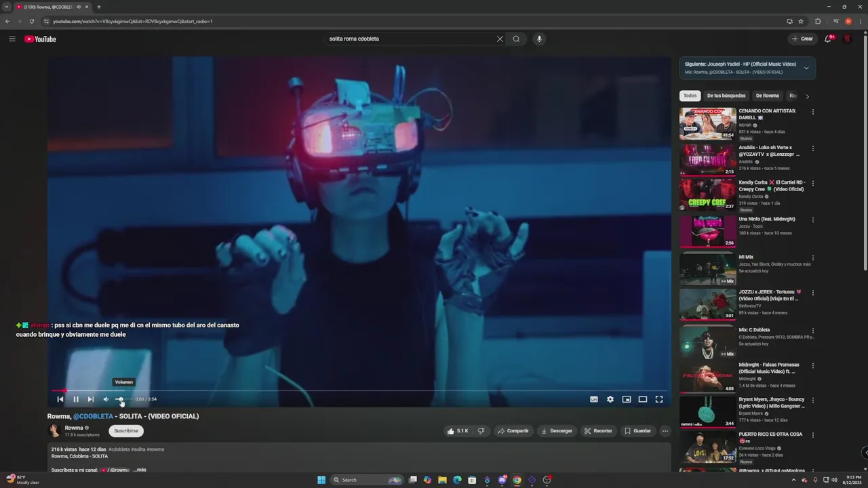Open options for Una Ninfo video
The height and width of the screenshot is (488, 868).
tap(812, 220)
